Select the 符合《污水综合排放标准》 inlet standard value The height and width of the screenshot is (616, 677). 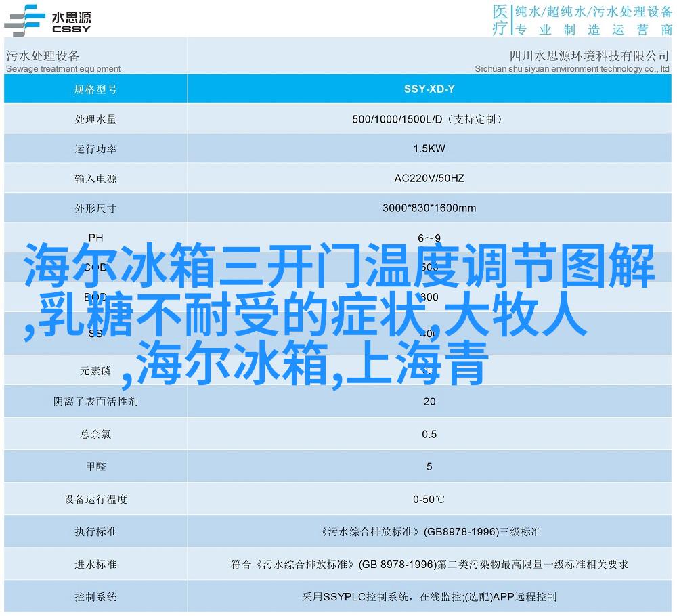coord(429,564)
